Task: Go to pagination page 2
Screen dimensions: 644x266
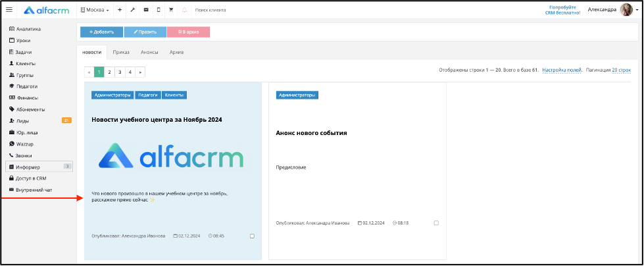Action: (109, 72)
